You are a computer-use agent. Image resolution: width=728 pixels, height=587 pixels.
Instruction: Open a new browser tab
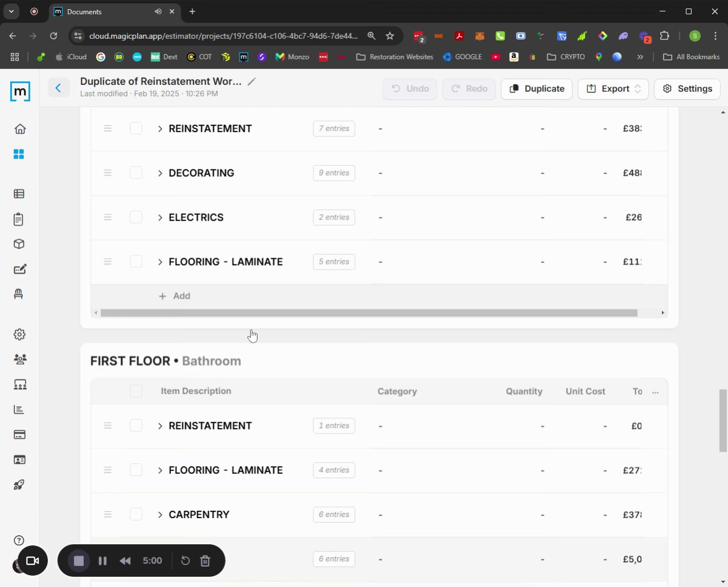(193, 11)
